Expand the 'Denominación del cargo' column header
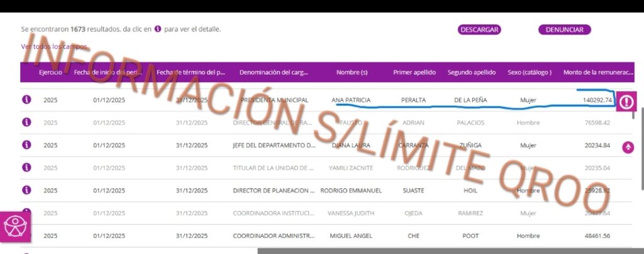Screen dimensions: 644x254 [x=274, y=72]
